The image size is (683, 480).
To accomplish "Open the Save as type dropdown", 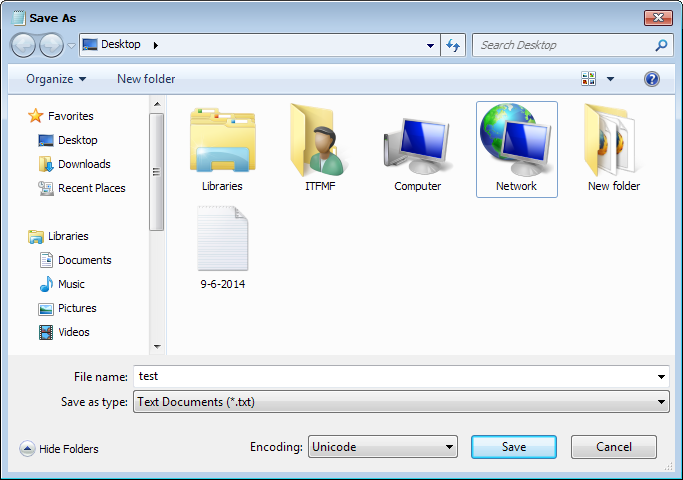I will click(401, 402).
